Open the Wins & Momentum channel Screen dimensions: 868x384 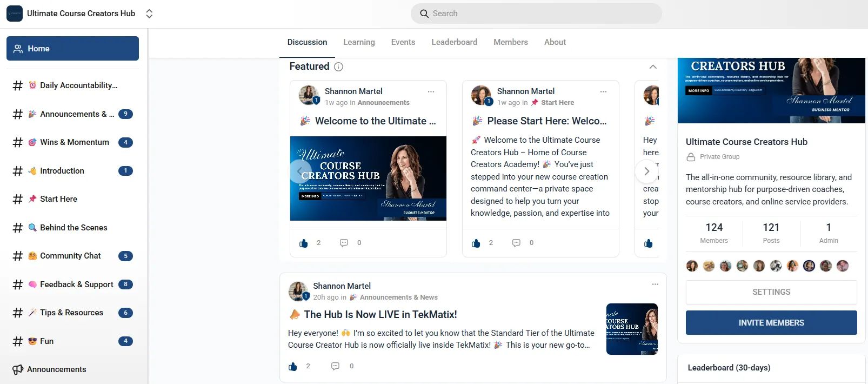[x=72, y=142]
